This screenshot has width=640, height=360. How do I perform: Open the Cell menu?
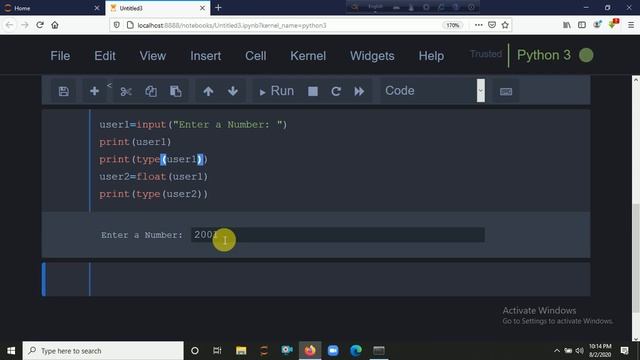(x=256, y=56)
